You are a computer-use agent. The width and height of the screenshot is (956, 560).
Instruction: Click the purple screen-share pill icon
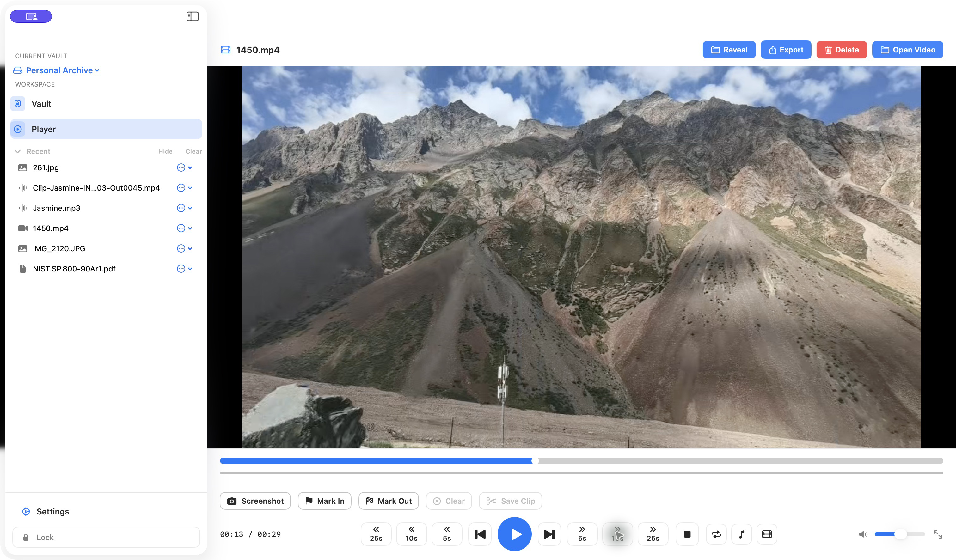click(x=31, y=16)
